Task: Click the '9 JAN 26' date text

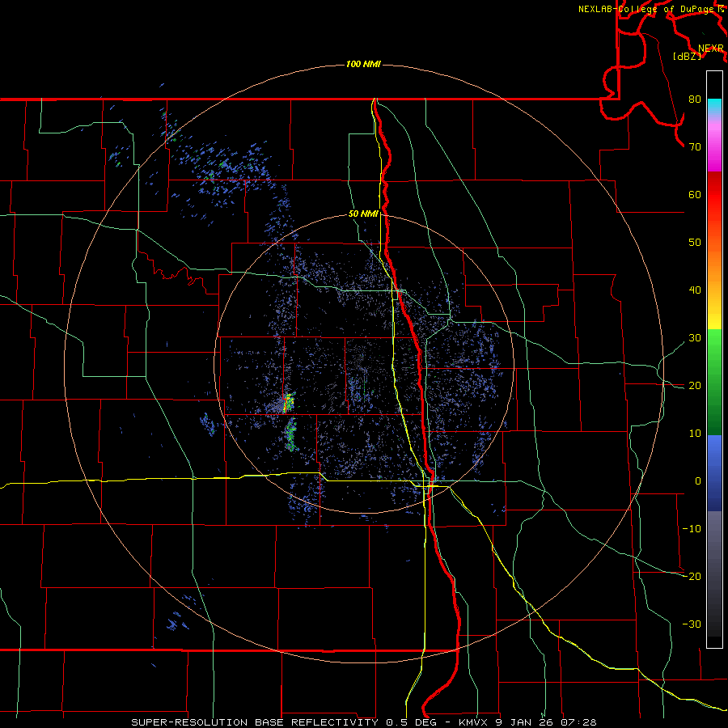Action: 523,722
